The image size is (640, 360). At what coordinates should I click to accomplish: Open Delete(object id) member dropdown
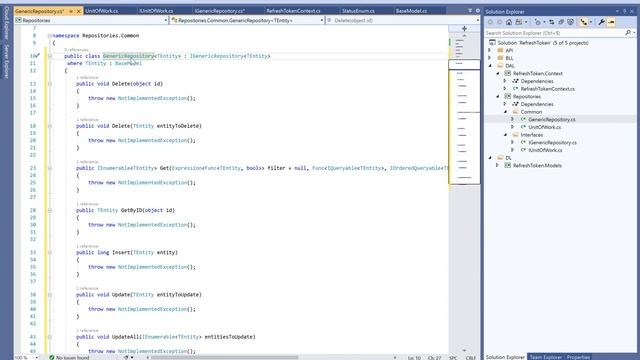(478, 20)
